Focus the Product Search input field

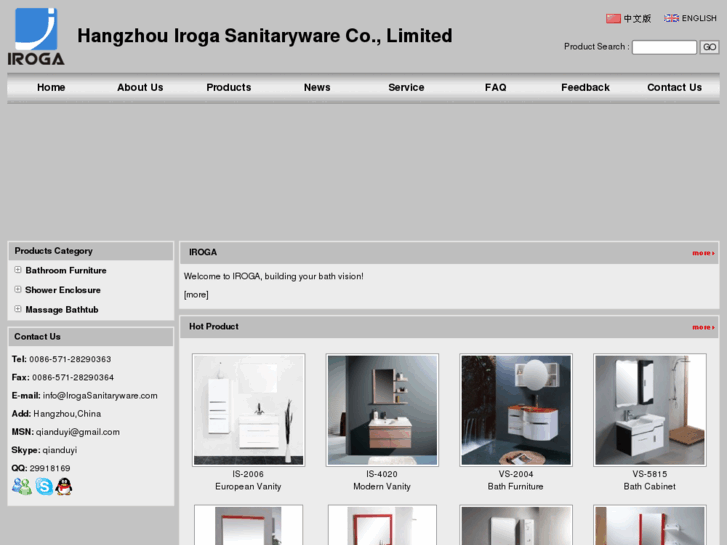pyautogui.click(x=664, y=47)
